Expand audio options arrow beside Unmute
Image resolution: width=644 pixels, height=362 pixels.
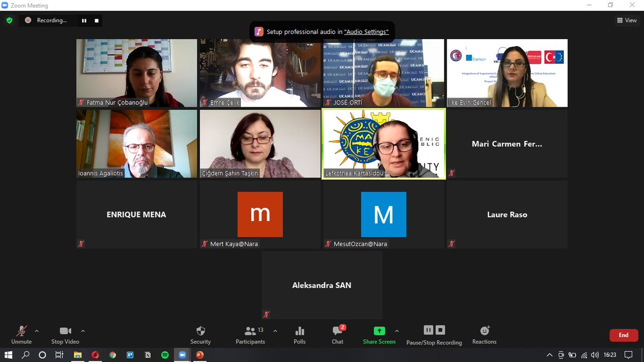(36, 331)
